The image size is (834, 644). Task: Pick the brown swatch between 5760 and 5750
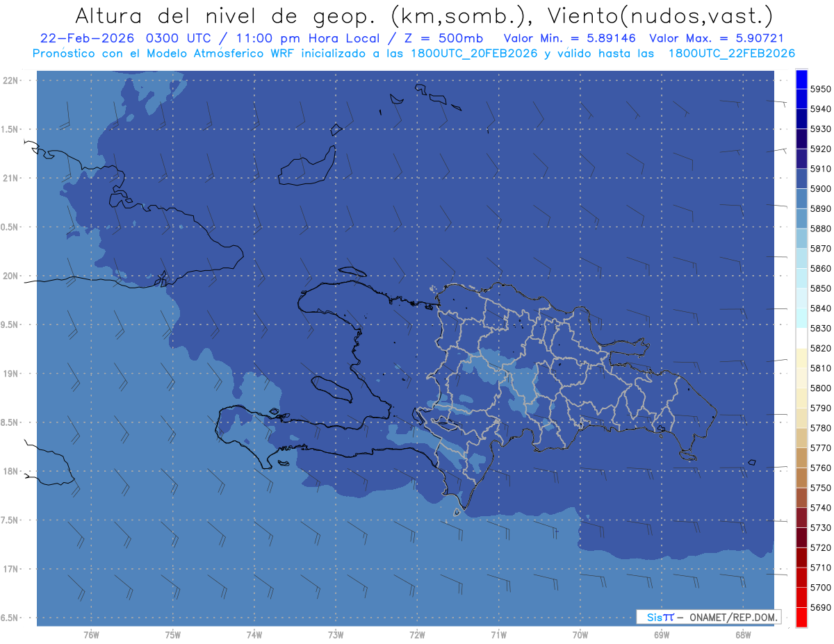pos(801,478)
